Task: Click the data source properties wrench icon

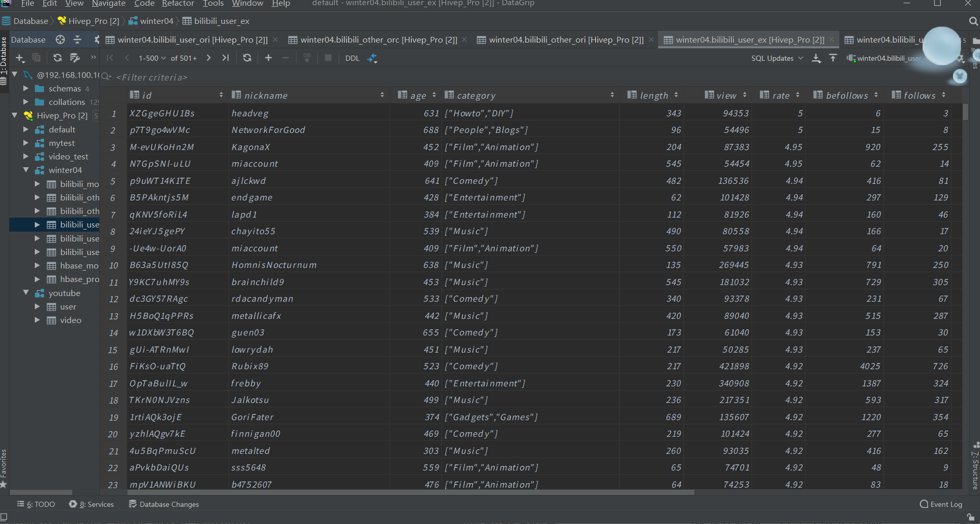Action: tap(75, 59)
